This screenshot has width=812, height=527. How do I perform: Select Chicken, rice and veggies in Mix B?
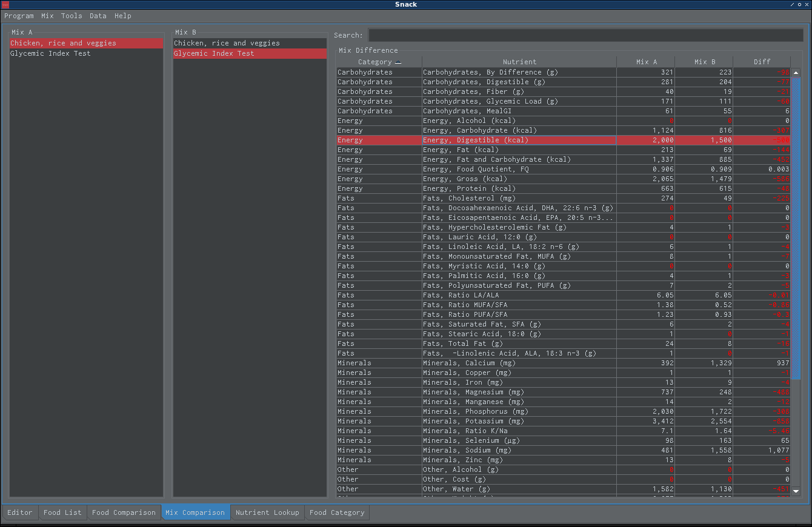tap(250, 44)
